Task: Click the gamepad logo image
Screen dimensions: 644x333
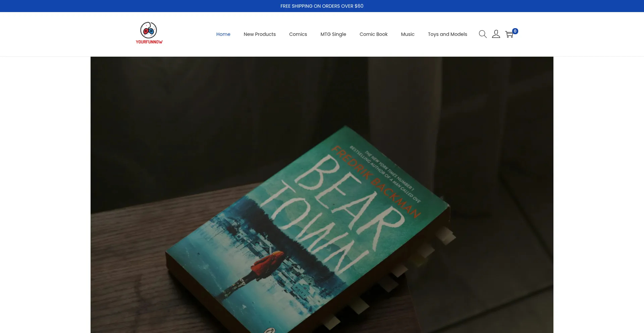Action: tap(149, 30)
